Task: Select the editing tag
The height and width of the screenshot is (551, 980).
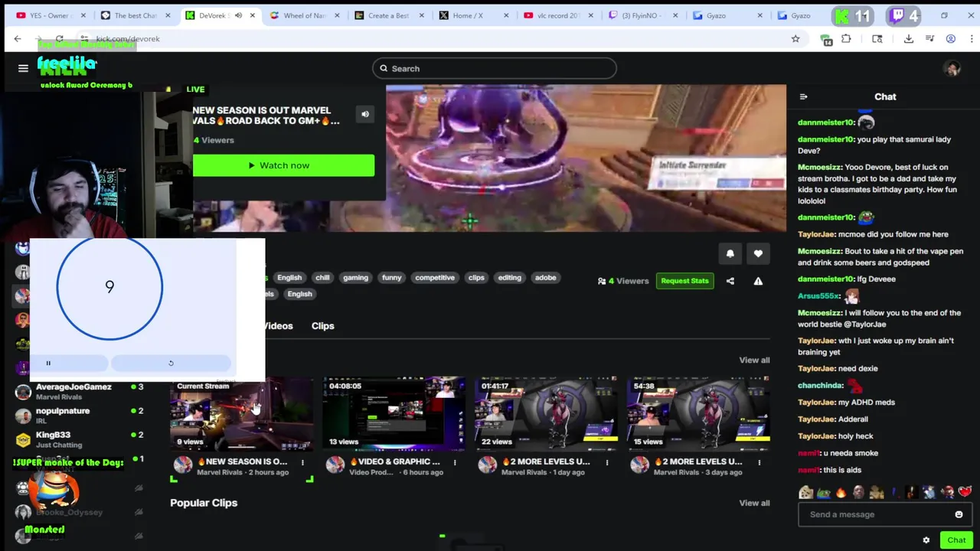Action: tap(509, 278)
